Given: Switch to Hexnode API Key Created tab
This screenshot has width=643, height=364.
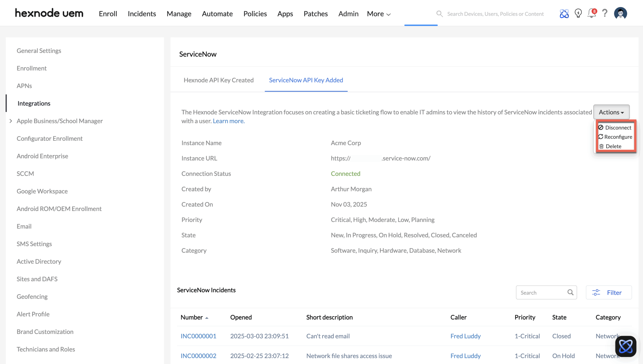Looking at the screenshot, I should point(219,80).
